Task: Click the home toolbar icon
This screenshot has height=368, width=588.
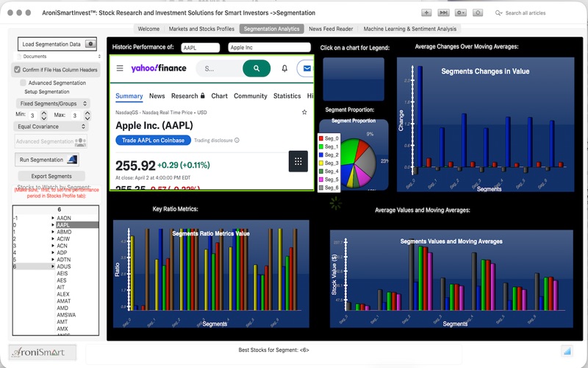Action: coord(478,13)
